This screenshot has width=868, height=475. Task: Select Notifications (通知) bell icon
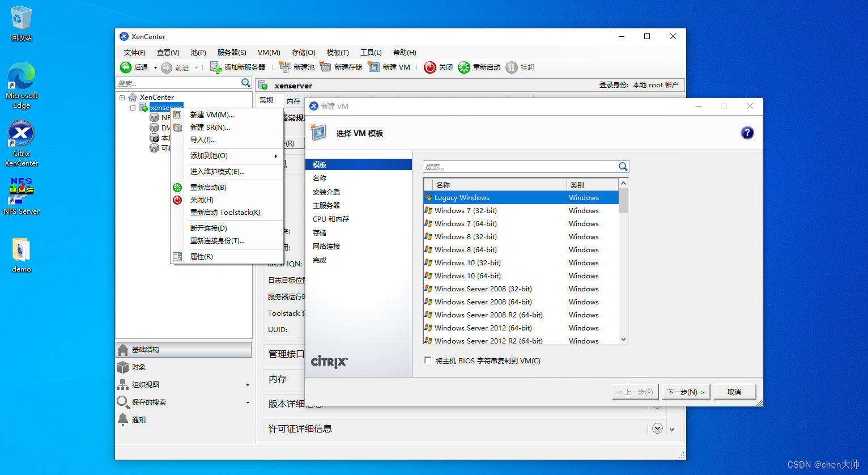(123, 419)
